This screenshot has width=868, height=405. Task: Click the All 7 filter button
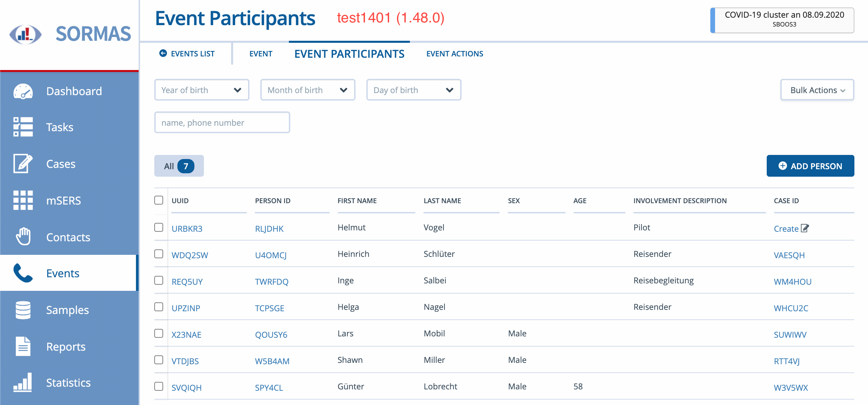point(179,166)
